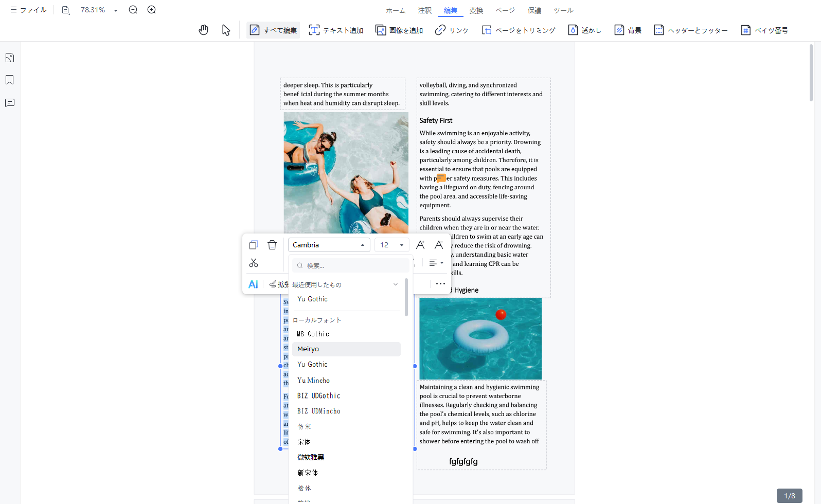Image resolution: width=821 pixels, height=504 pixels.
Task: Click the 透かし watermark button
Action: pos(585,30)
